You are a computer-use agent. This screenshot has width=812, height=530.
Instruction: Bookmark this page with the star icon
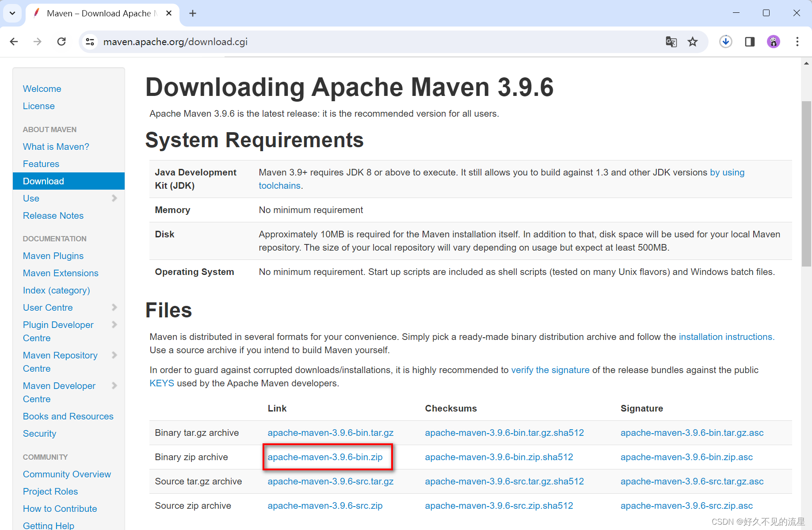tap(693, 42)
